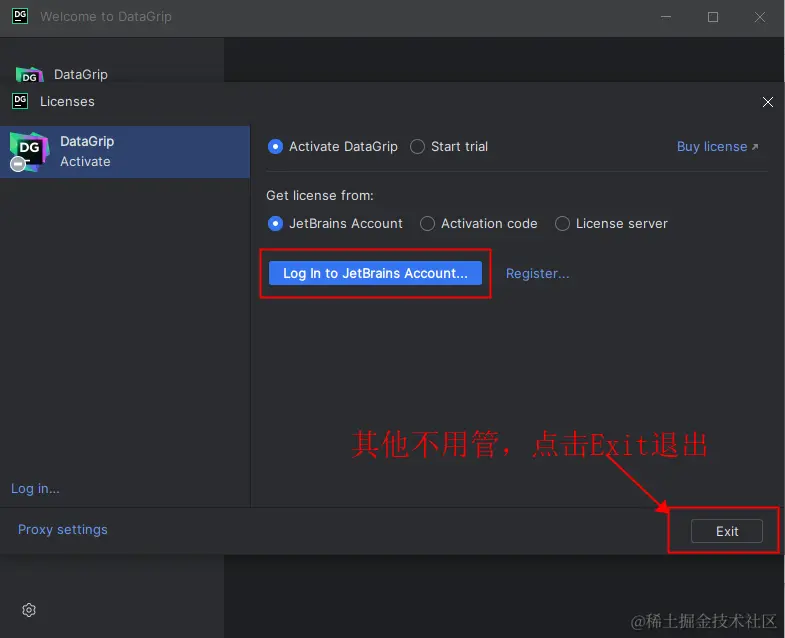Click the DataGrip logo in welcome sidebar

pyautogui.click(x=30, y=75)
